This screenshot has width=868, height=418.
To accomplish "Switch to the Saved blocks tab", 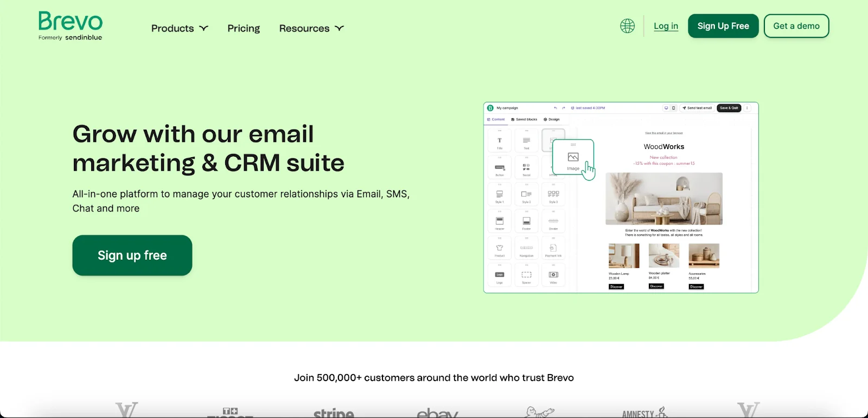I will coord(524,119).
